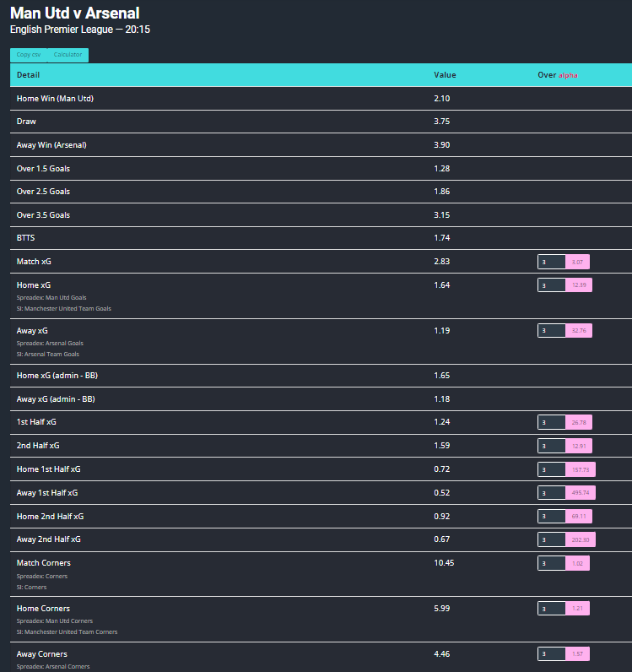Screen dimensions: 632x672
Task: Click the Away 1st Half xG input
Action: click(x=552, y=493)
